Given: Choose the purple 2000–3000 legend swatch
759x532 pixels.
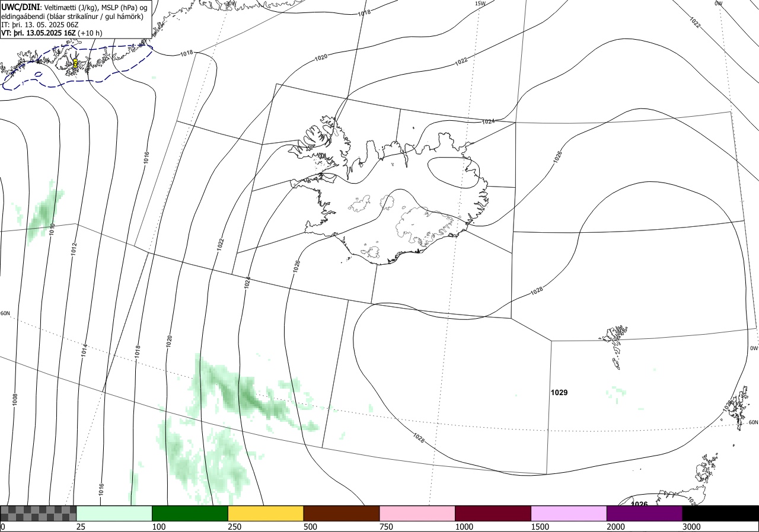Looking at the screenshot, I should click(x=645, y=513).
